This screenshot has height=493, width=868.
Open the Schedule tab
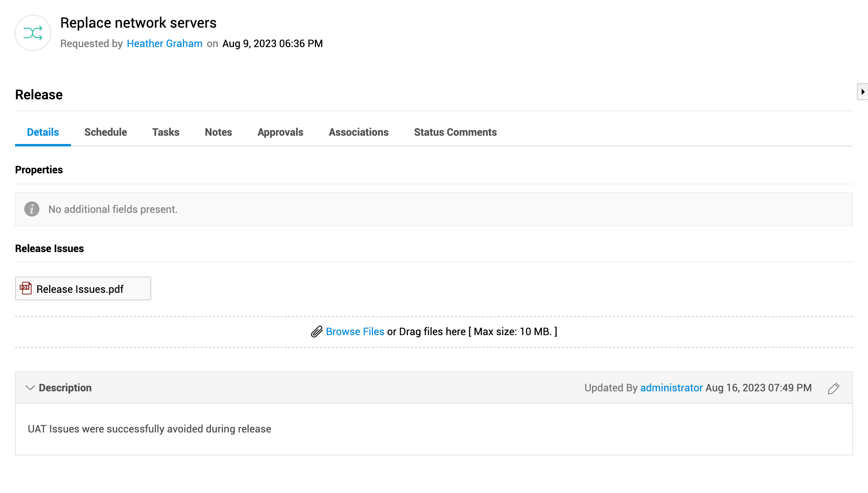[x=106, y=132]
